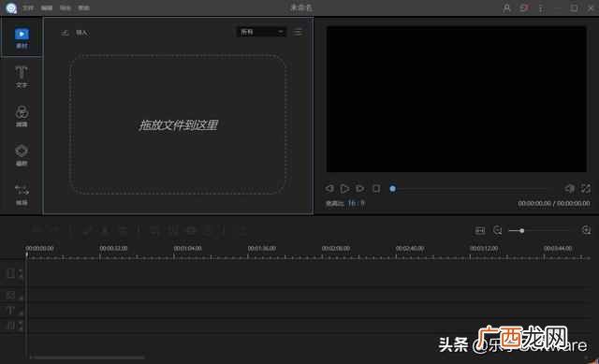Open the 帮助 menu
This screenshot has width=599, height=364.
83,7
